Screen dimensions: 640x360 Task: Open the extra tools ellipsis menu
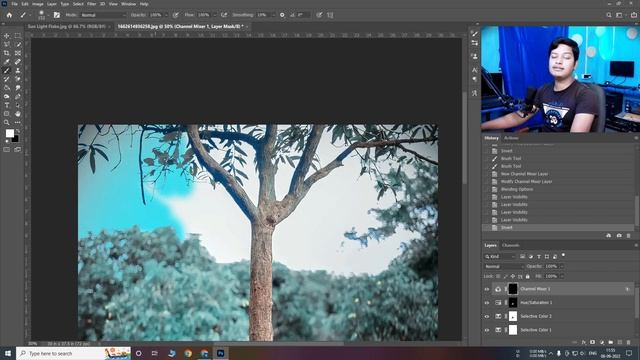click(x=18, y=122)
